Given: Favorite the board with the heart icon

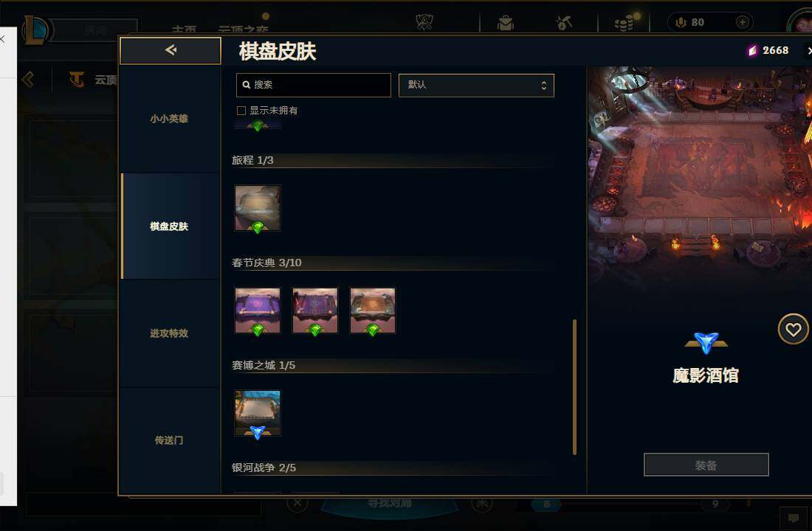Looking at the screenshot, I should point(793,329).
